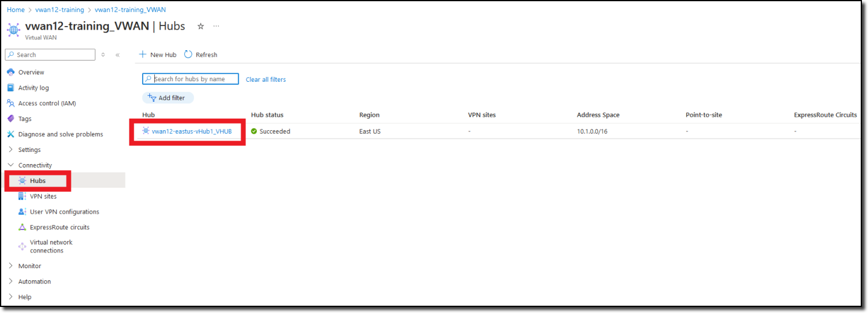The height and width of the screenshot is (313, 868).
Task: Click Point-to-site column header
Action: tap(704, 115)
